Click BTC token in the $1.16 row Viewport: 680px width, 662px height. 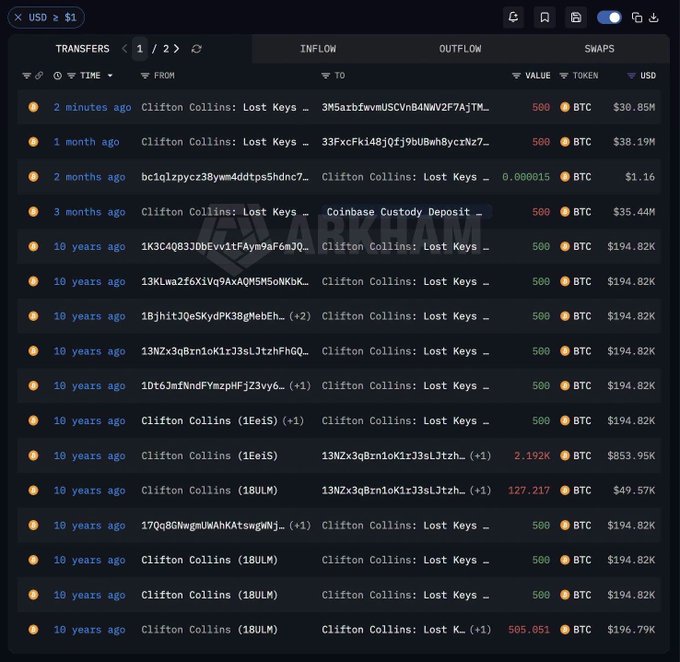click(575, 177)
